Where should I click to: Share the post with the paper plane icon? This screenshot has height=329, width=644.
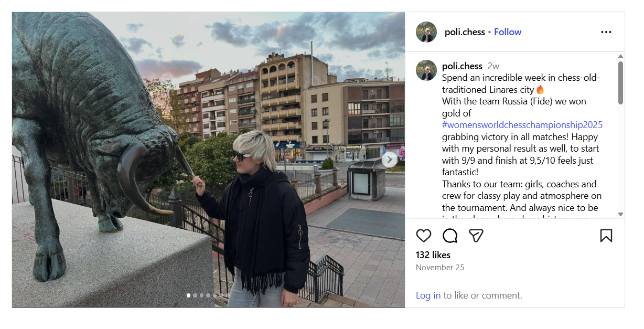tap(476, 236)
